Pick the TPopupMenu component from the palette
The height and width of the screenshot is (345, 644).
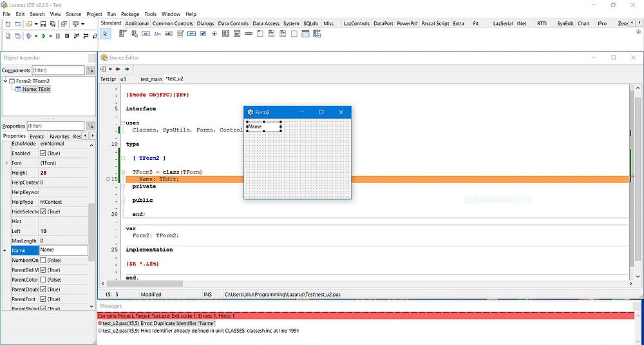pos(135,34)
